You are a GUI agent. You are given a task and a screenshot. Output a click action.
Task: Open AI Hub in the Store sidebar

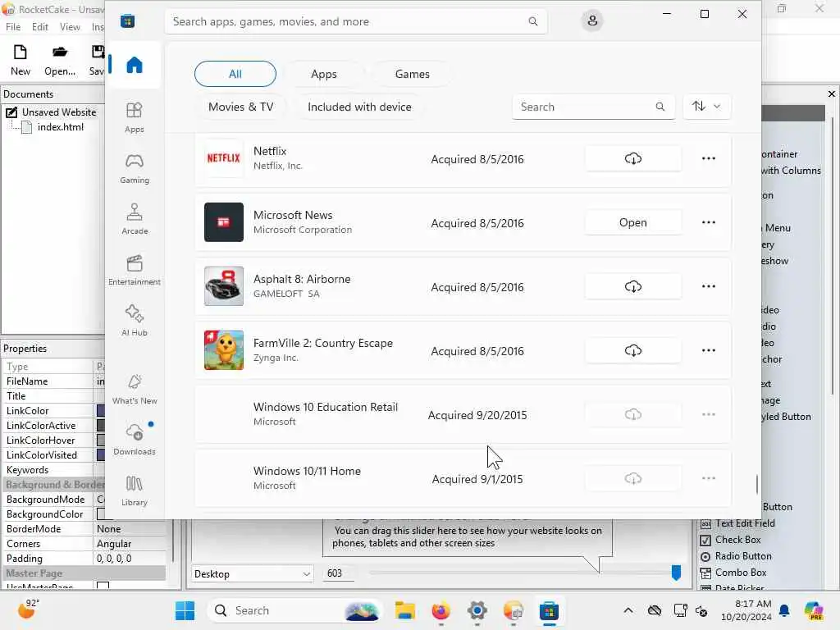coord(134,321)
